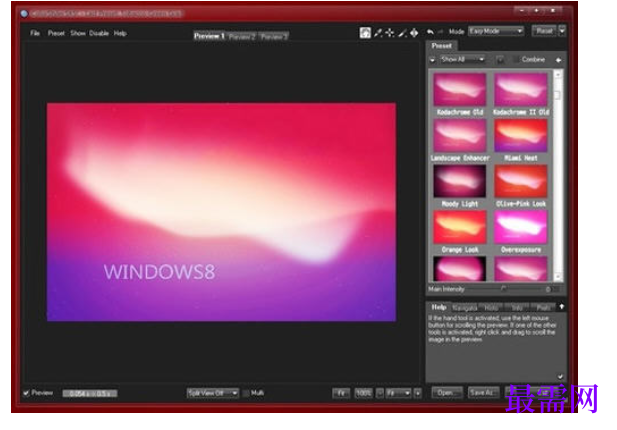Select the Histo tab in lower panel
617x430 pixels.
click(x=491, y=308)
